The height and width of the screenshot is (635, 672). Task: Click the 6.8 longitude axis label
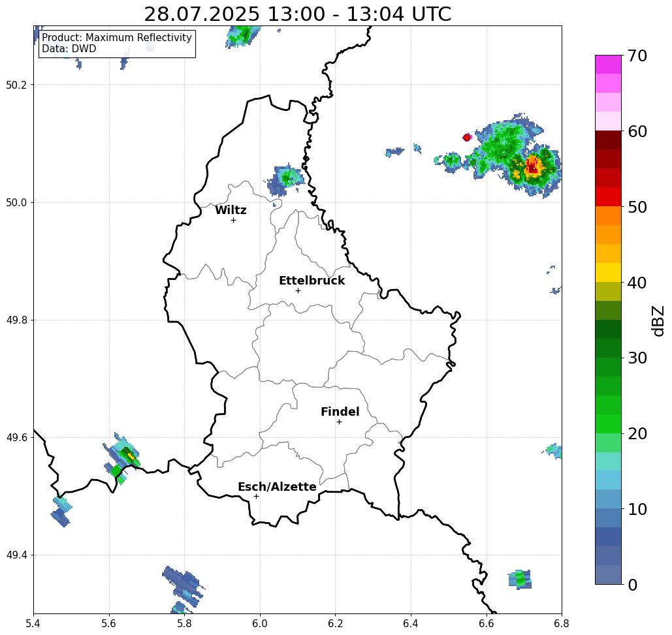562,623
